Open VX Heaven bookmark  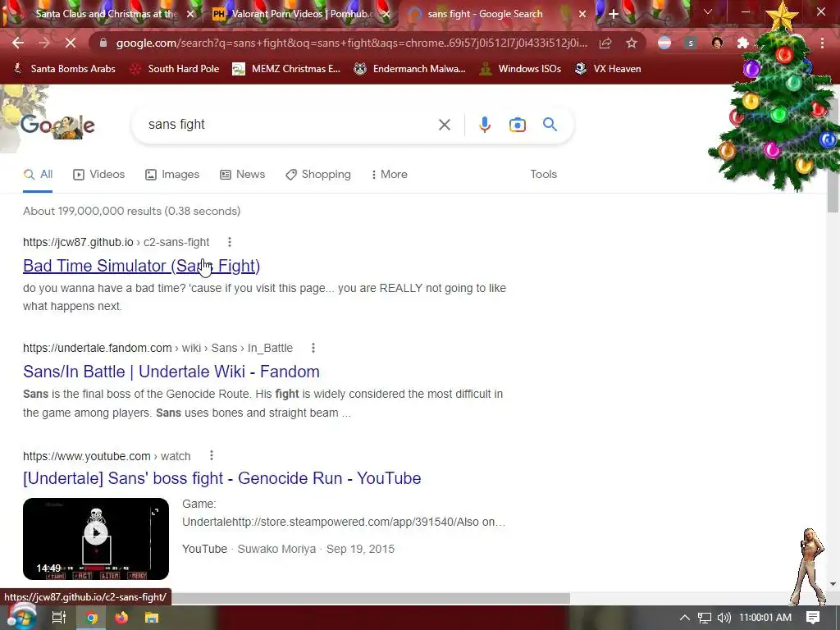608,69
